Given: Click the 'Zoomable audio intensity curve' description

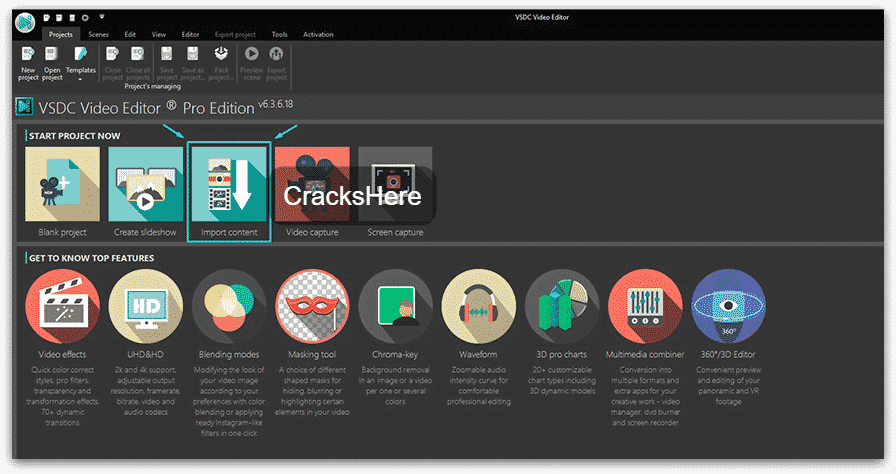Looking at the screenshot, I should 479,385.
